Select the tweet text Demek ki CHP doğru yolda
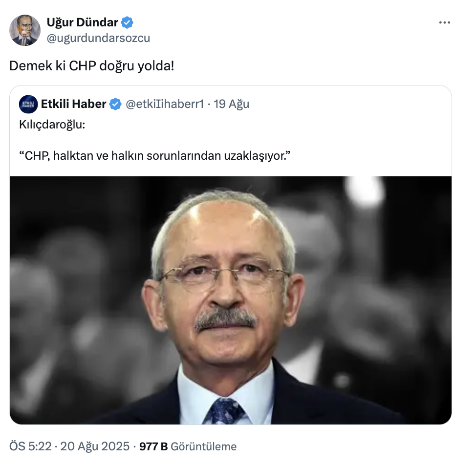The image size is (476, 465). tap(92, 66)
